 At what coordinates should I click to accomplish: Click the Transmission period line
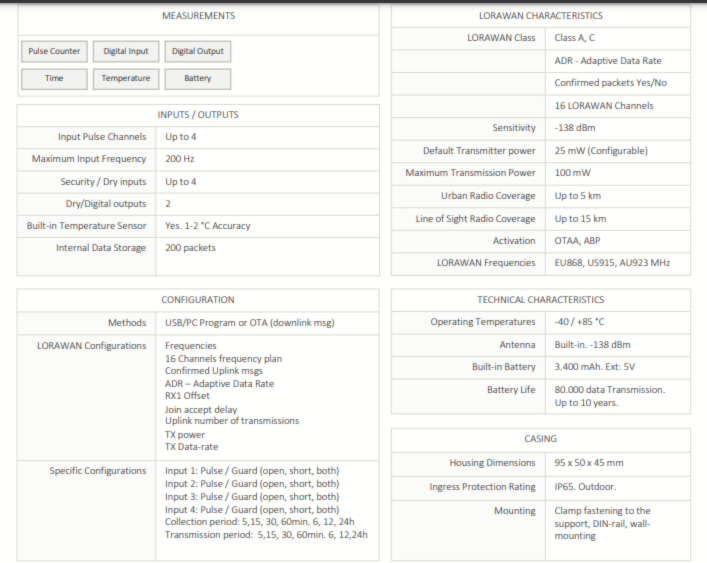click(x=266, y=535)
